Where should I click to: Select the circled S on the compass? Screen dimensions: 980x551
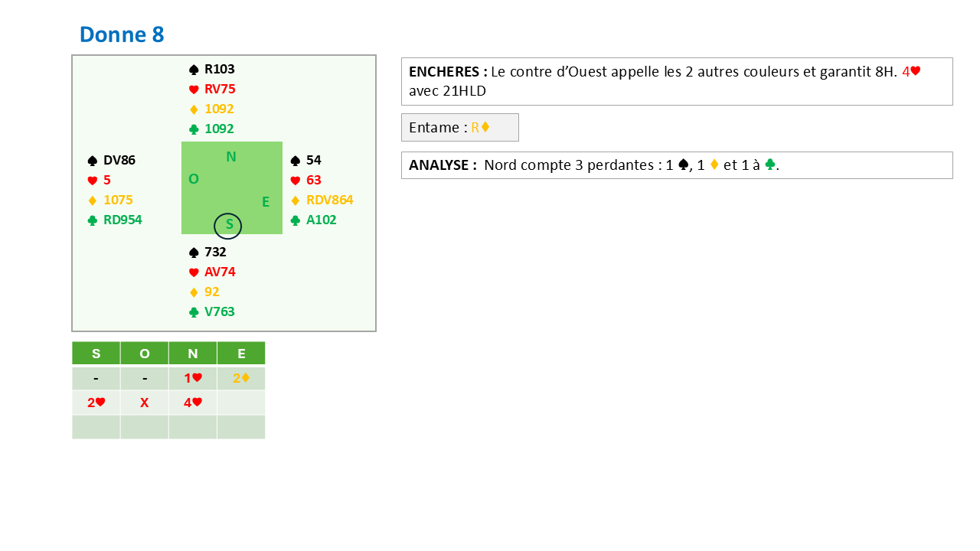coord(228,225)
